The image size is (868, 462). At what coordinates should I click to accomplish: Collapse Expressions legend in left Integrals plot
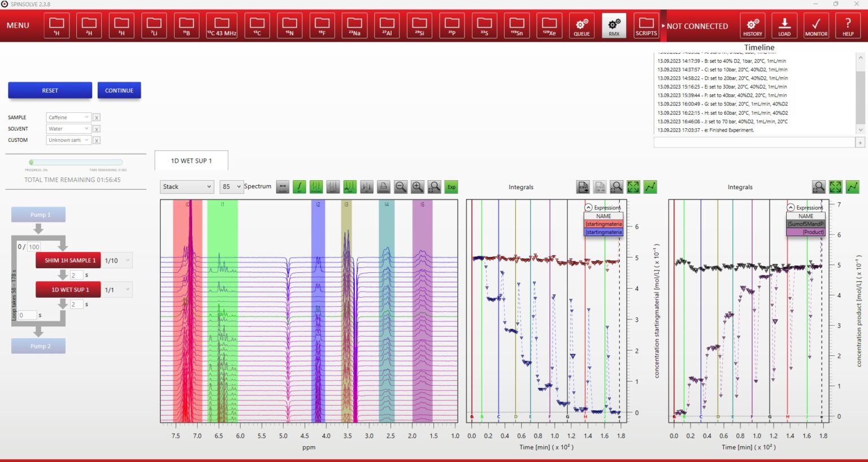(588, 207)
